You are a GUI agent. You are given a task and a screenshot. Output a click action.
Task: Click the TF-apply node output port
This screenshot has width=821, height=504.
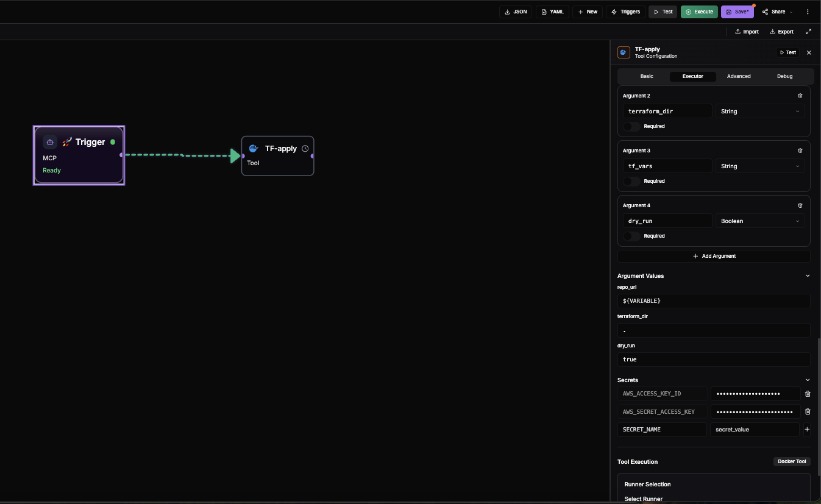[312, 156]
